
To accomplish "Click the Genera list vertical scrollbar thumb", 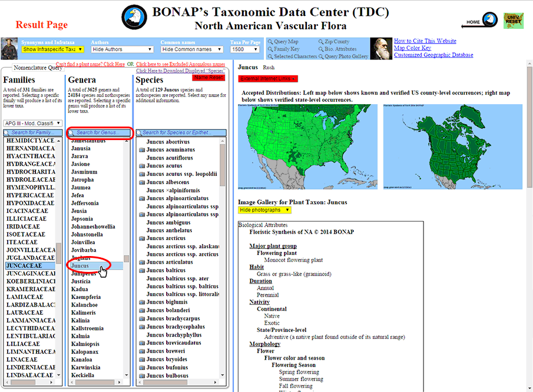I will 126,259.
